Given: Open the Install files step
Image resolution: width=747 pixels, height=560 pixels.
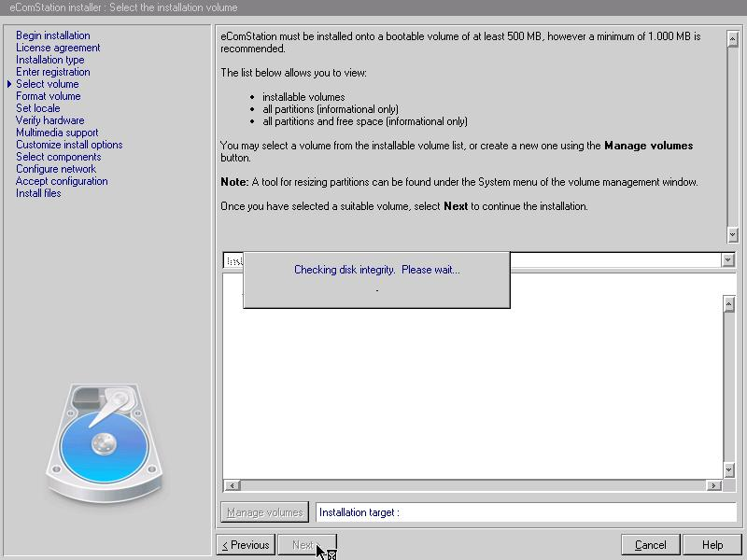Looking at the screenshot, I should click(38, 193).
